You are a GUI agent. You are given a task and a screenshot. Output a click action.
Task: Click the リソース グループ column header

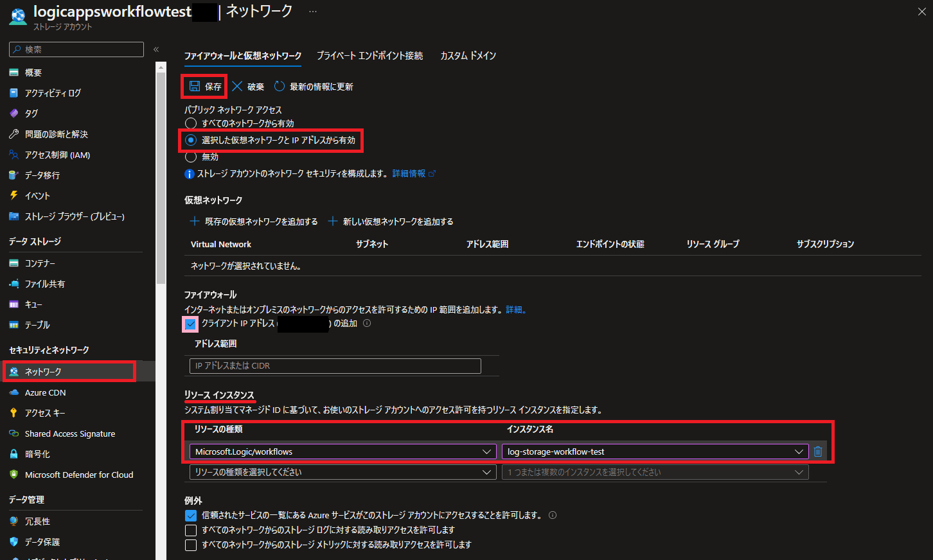coord(713,244)
